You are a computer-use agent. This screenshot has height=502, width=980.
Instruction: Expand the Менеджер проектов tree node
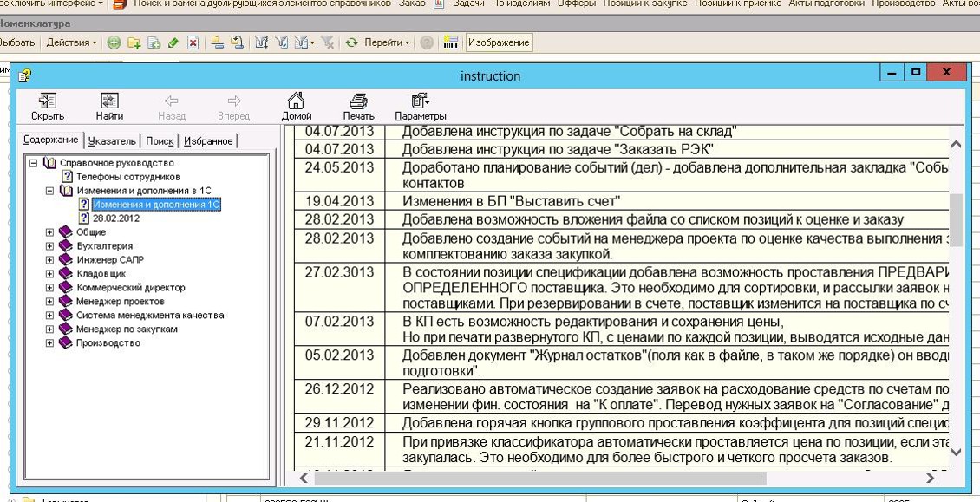click(x=50, y=302)
